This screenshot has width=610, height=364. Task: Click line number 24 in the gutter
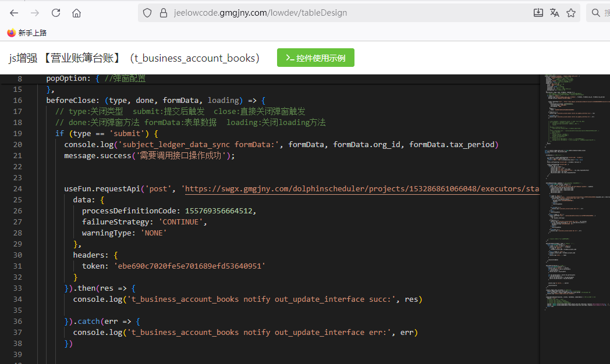pos(17,189)
